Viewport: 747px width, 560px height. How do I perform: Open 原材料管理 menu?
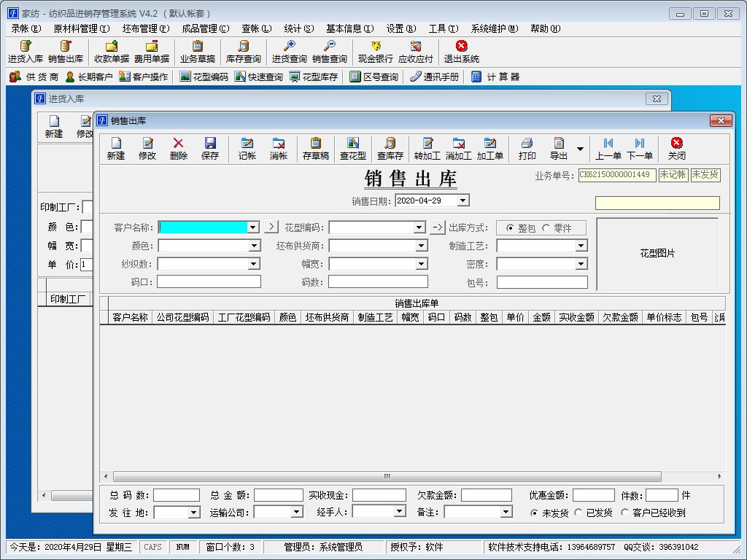(82, 28)
